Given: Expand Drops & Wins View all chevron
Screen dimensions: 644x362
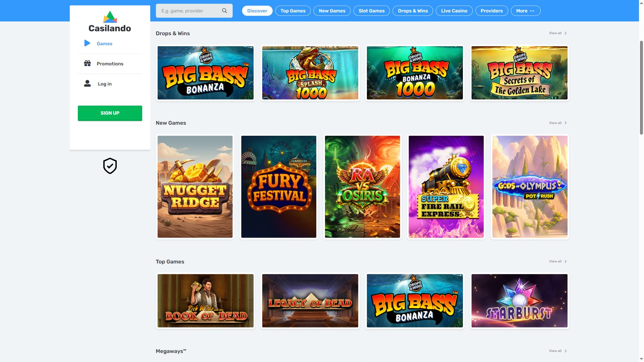Looking at the screenshot, I should tap(566, 33).
